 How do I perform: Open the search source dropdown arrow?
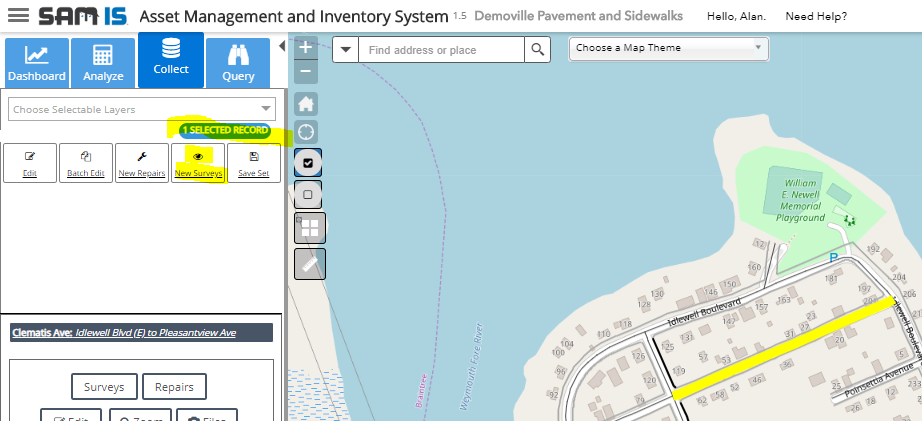(x=345, y=50)
